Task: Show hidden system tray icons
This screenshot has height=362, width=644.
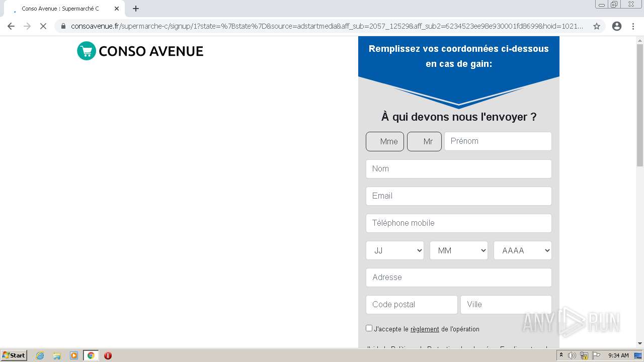Action: click(561, 355)
